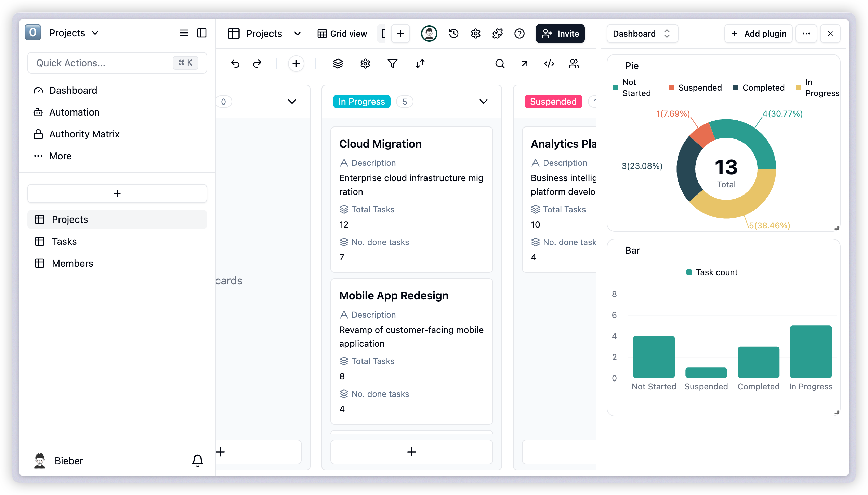
Task: Open the Tasks table in sidebar
Action: [64, 241]
